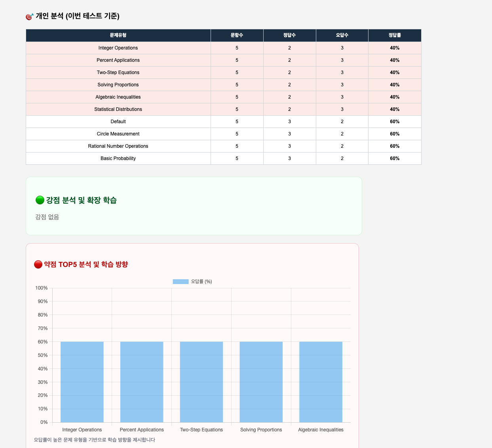
Task: Select the Two-Step Equations chart bar
Action: click(201, 382)
